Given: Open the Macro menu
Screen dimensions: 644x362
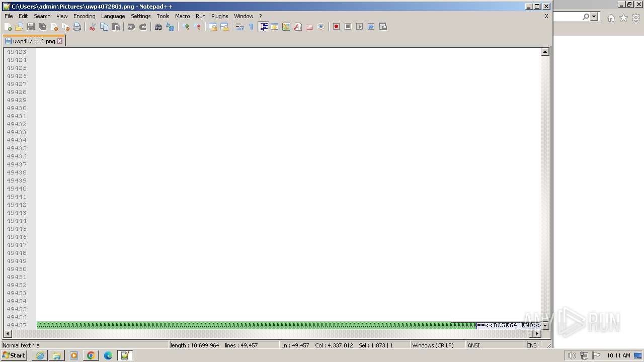Looking at the screenshot, I should point(183,16).
